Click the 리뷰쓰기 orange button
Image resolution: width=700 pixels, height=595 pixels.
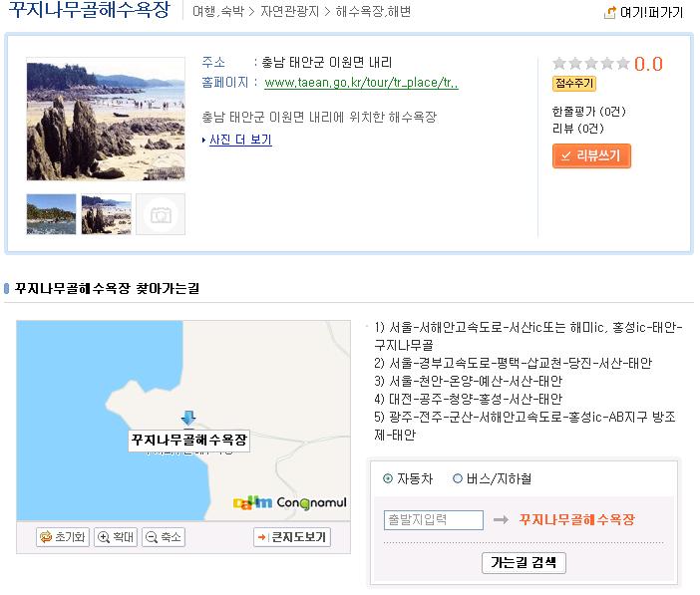click(591, 155)
